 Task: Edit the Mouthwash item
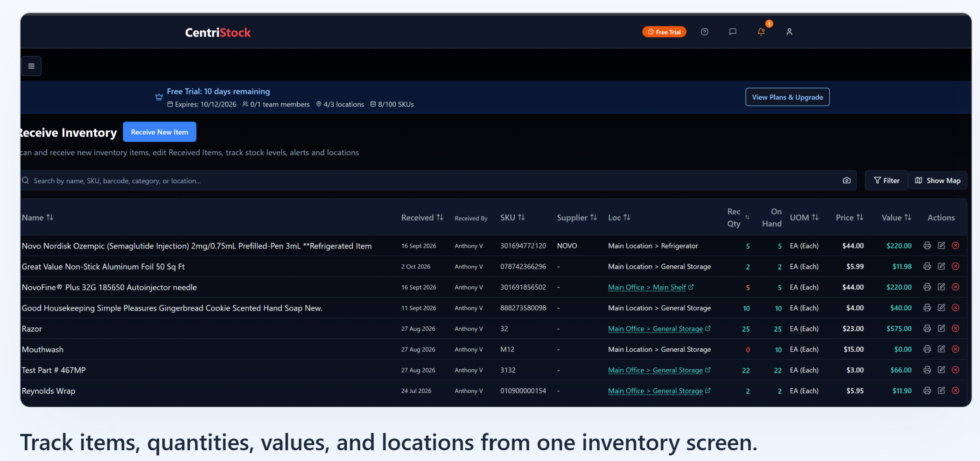pyautogui.click(x=941, y=349)
